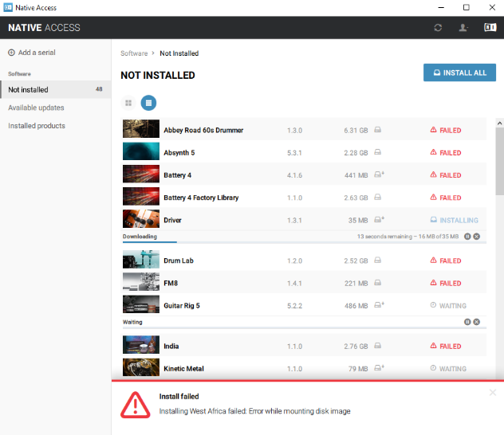Cancel the Driver download
This screenshot has width=504, height=435.
coord(477,237)
